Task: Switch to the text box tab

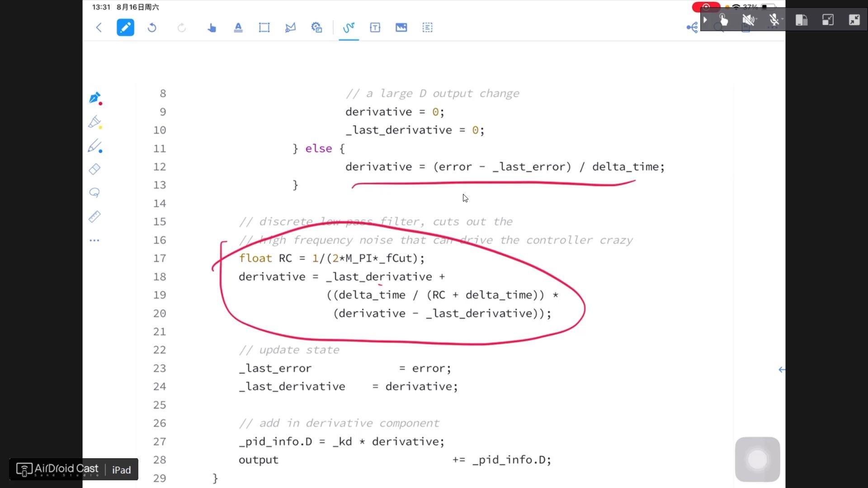Action: (375, 28)
